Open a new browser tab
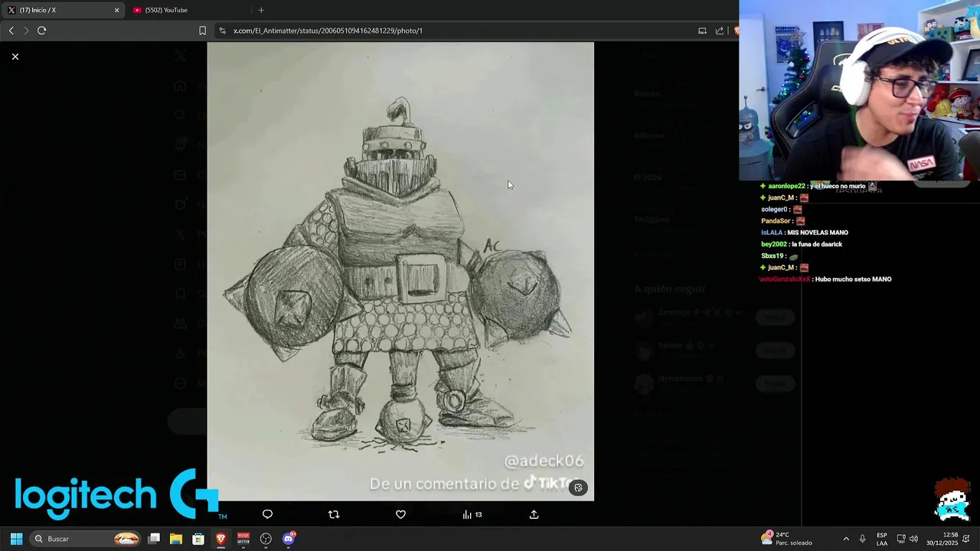The width and height of the screenshot is (980, 551). (261, 10)
